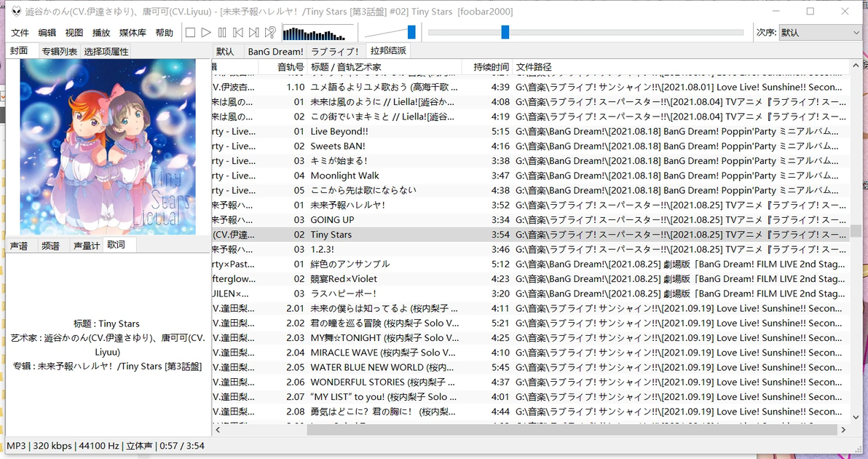Screen dimensions: 868x459
Task: Click the foobar2000 alien title icon
Action: coord(16,11)
